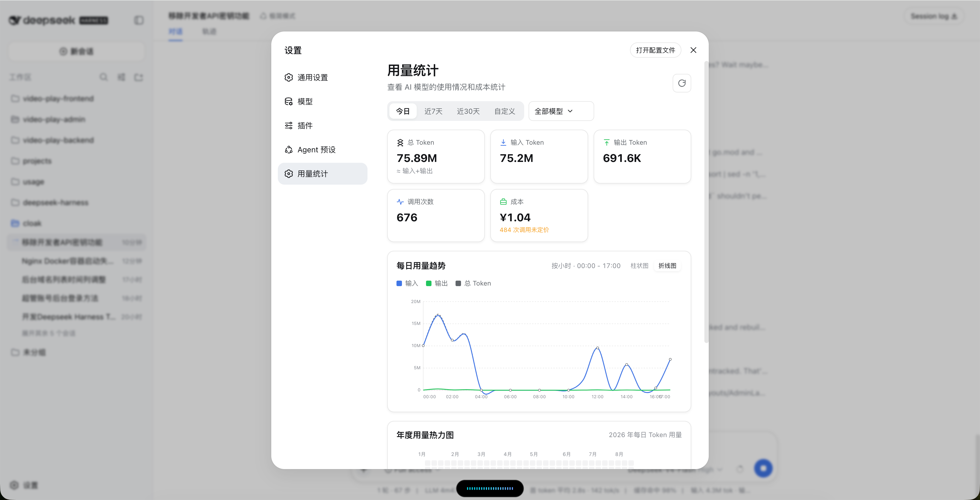Close the settings dialog
Viewport: 980px width, 500px height.
pyautogui.click(x=693, y=50)
